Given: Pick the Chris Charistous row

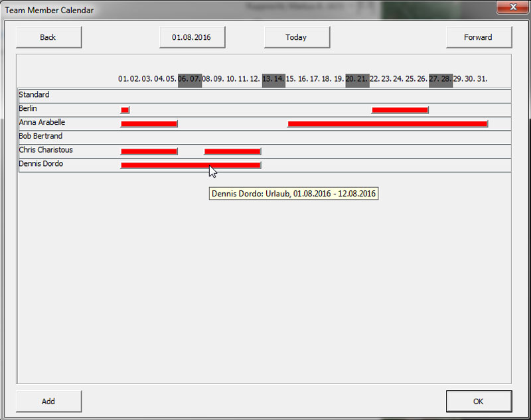Looking at the screenshot, I should click(x=46, y=151).
